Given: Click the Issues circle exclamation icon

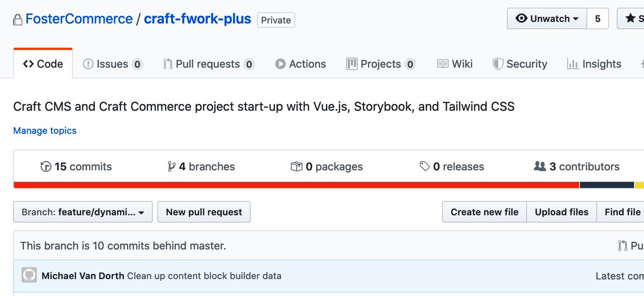Looking at the screenshot, I should coord(88,64).
